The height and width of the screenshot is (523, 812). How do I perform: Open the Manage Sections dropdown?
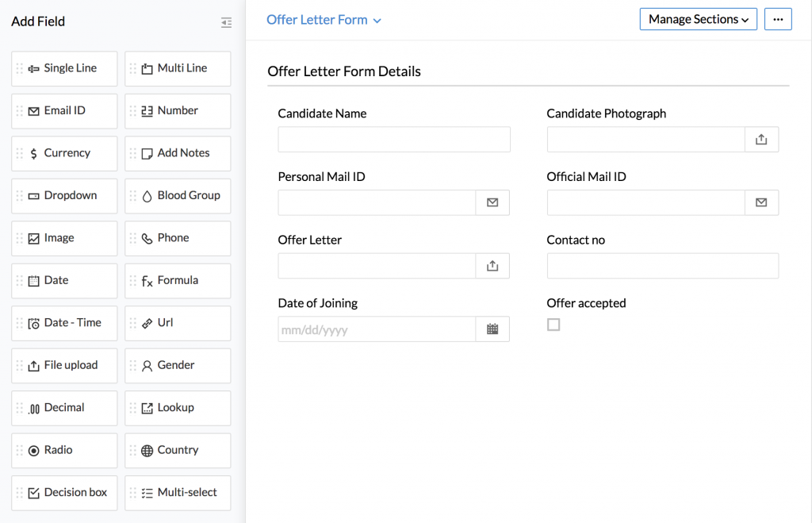pos(698,20)
